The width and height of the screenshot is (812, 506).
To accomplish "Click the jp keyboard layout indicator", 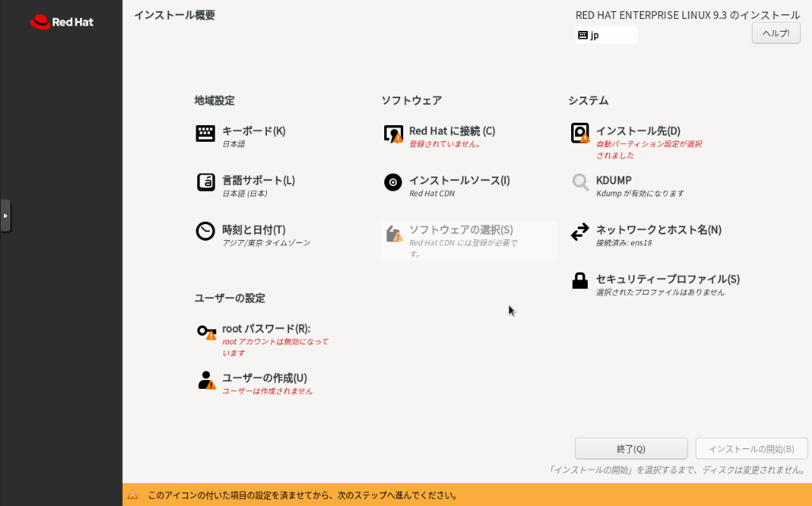I will click(x=606, y=35).
